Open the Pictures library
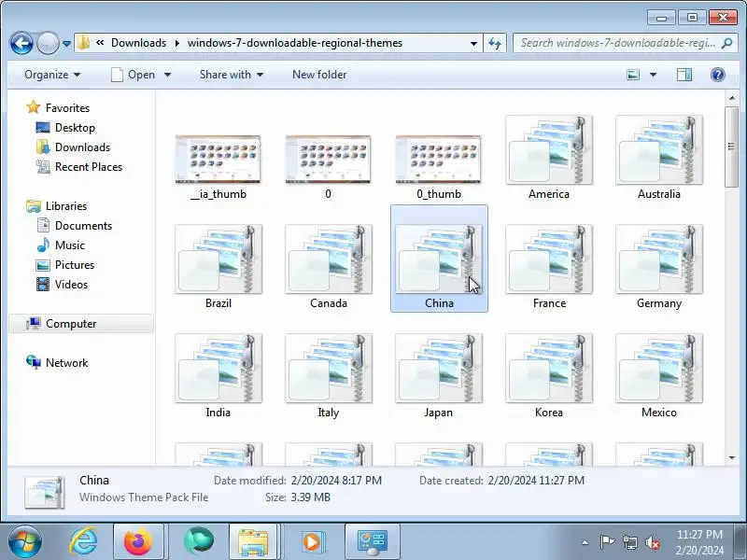 pyautogui.click(x=64, y=265)
